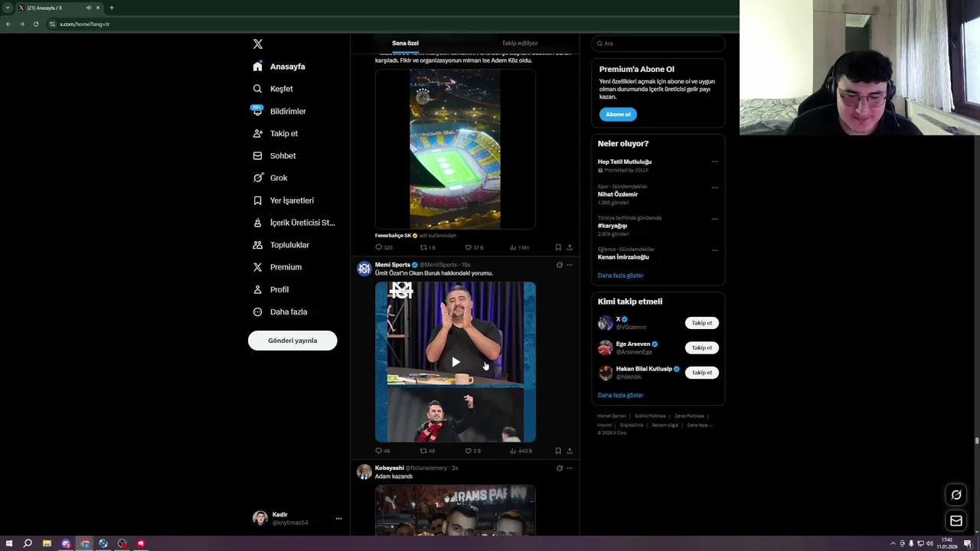Reload the browser page
The width and height of the screenshot is (980, 551).
35,24
